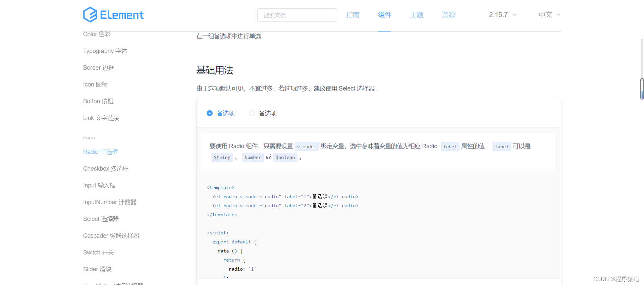Open Cascader 级联选择器 sidebar item
The height and width of the screenshot is (285, 644).
[x=111, y=236]
